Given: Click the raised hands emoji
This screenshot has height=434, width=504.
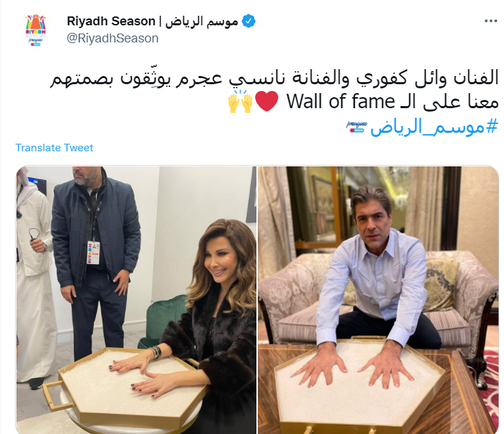Looking at the screenshot, I should (x=240, y=101).
